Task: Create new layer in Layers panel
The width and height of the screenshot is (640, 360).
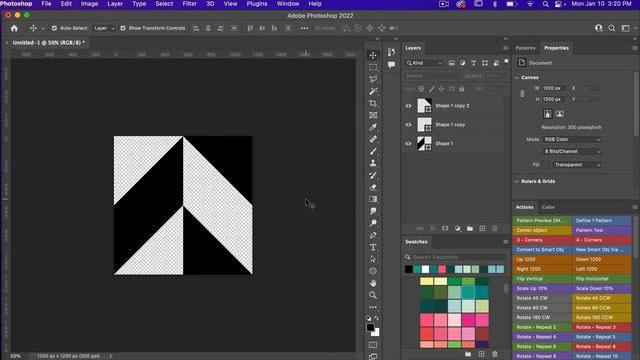Action: click(x=482, y=229)
